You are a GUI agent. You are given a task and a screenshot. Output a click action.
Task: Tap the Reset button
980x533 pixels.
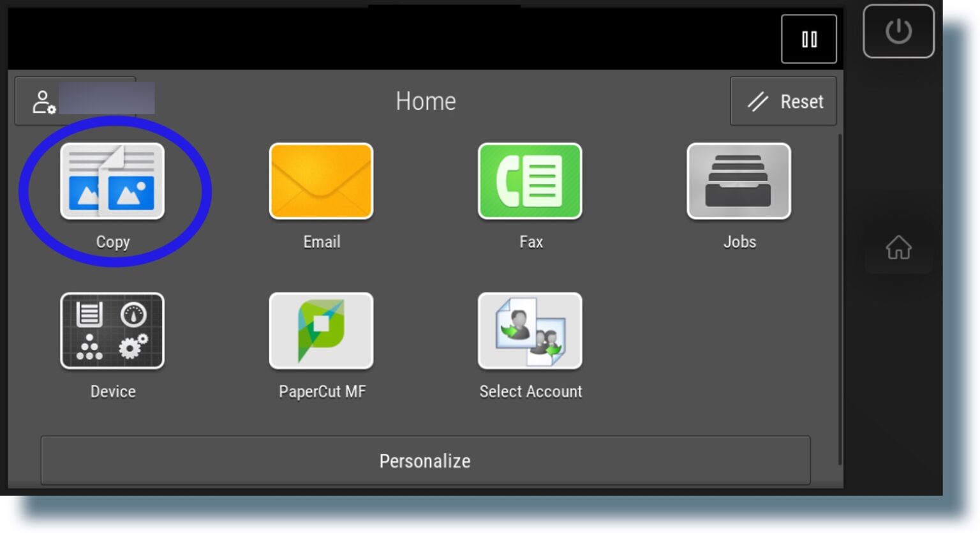coord(783,101)
